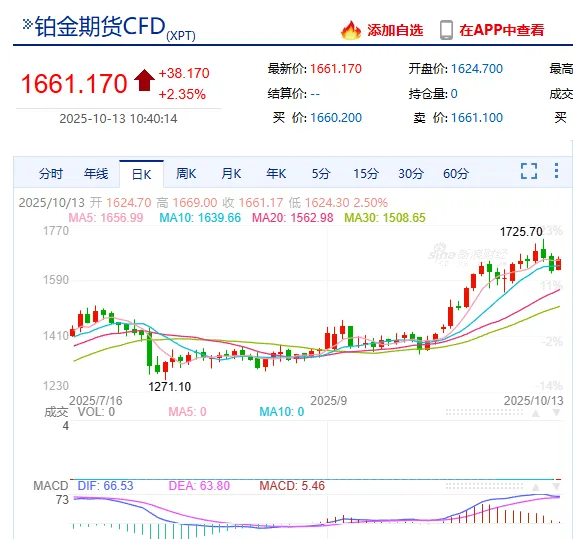
Task: Click the down triangle in MACD panel
Action: coord(556,487)
